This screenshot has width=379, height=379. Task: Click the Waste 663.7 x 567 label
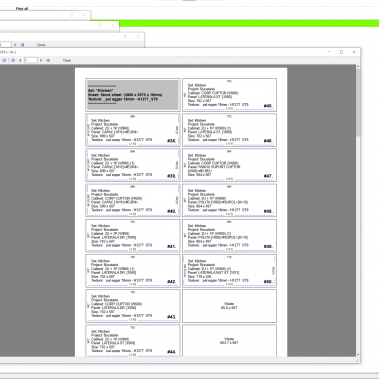click(229, 341)
